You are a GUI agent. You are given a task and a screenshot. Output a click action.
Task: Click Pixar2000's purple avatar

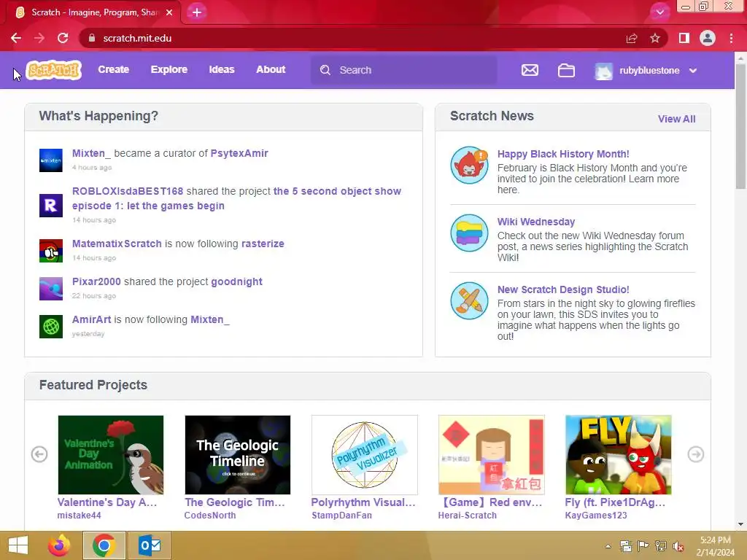(51, 289)
